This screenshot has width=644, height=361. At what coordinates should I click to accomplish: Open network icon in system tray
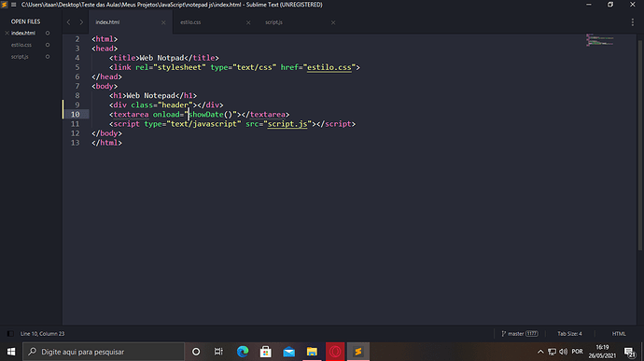point(552,352)
